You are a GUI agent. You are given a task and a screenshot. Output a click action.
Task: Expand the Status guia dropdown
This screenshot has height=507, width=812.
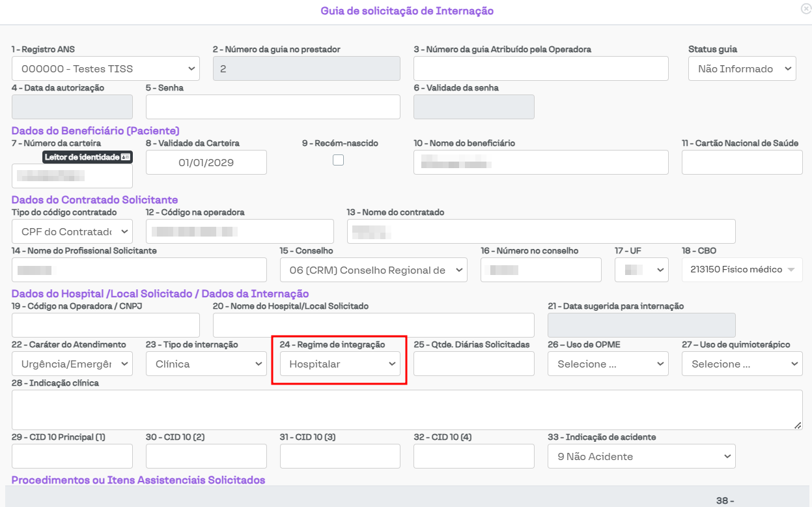click(x=742, y=68)
